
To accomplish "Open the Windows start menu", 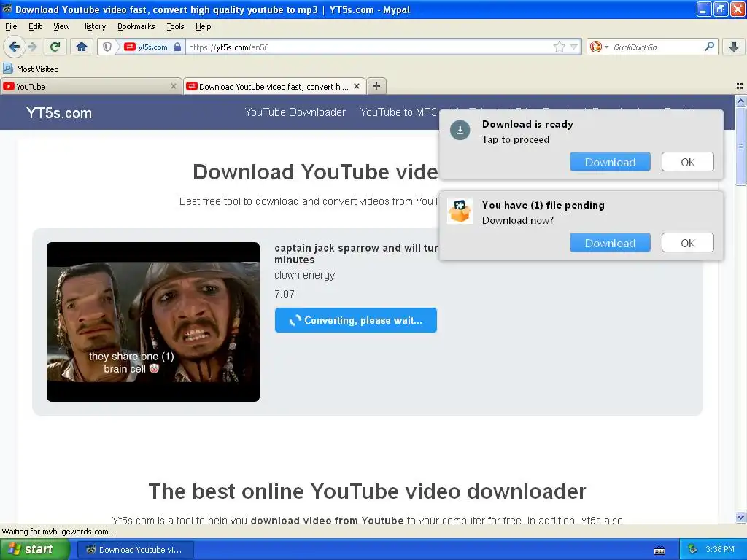I will click(x=34, y=549).
